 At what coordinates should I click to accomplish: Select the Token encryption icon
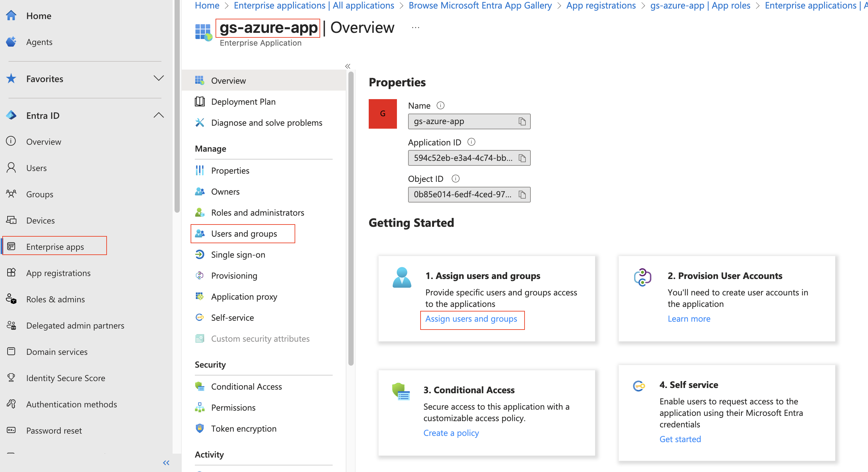click(200, 428)
